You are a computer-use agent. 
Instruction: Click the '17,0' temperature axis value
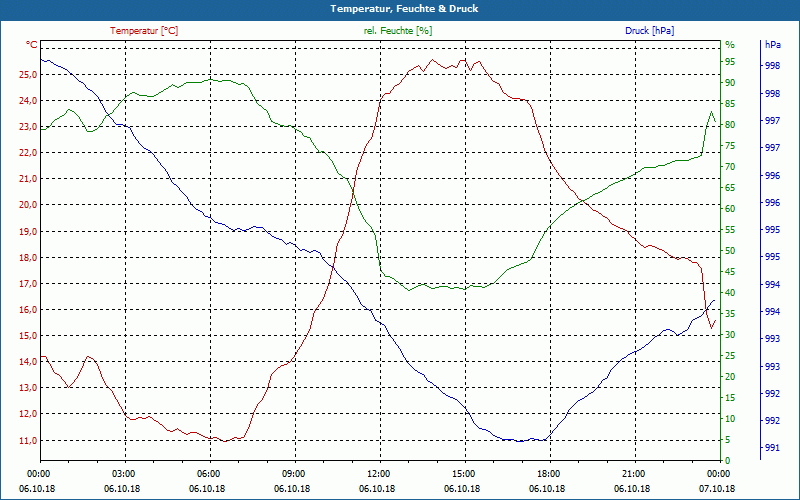pyautogui.click(x=29, y=283)
